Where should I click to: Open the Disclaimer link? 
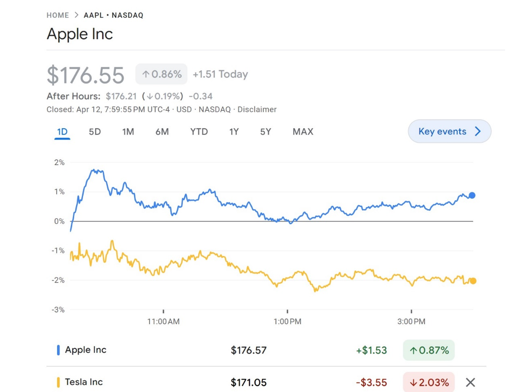[257, 109]
